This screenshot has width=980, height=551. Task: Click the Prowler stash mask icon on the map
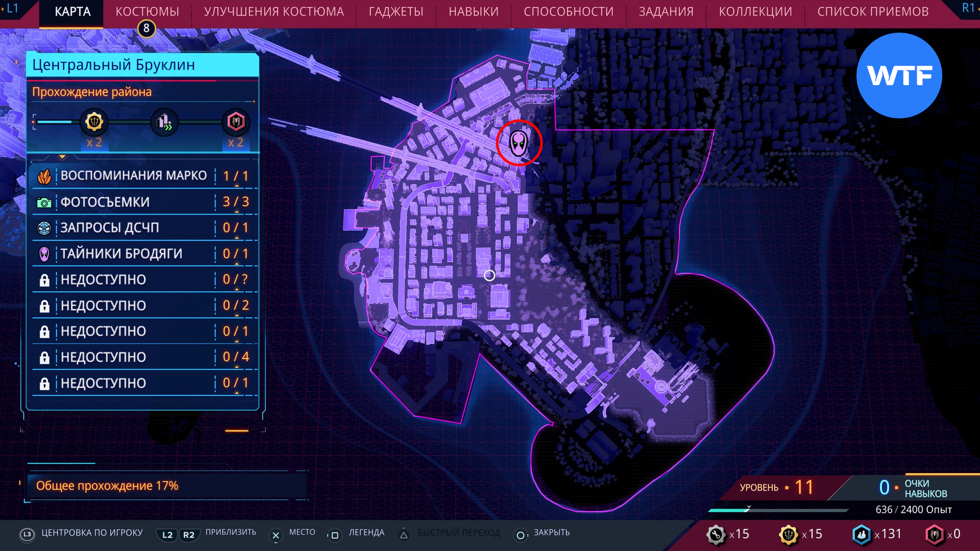(x=519, y=143)
